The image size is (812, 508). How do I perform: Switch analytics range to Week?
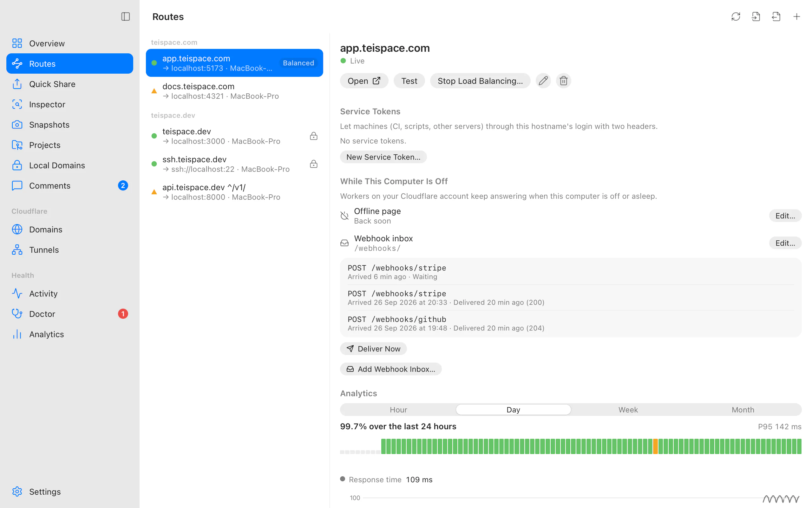click(x=628, y=410)
